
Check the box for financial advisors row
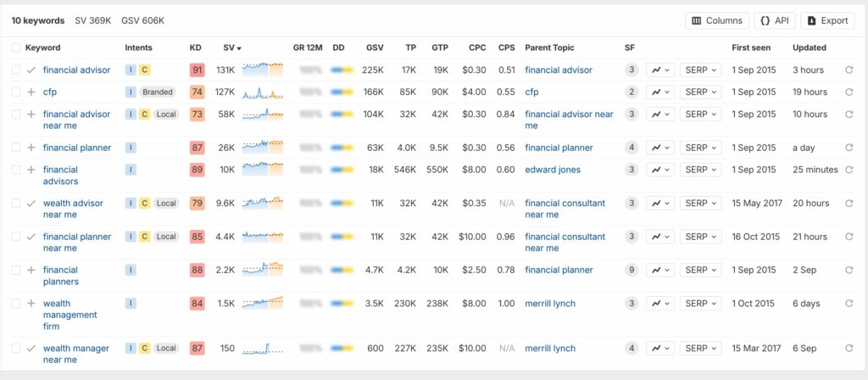(16, 170)
